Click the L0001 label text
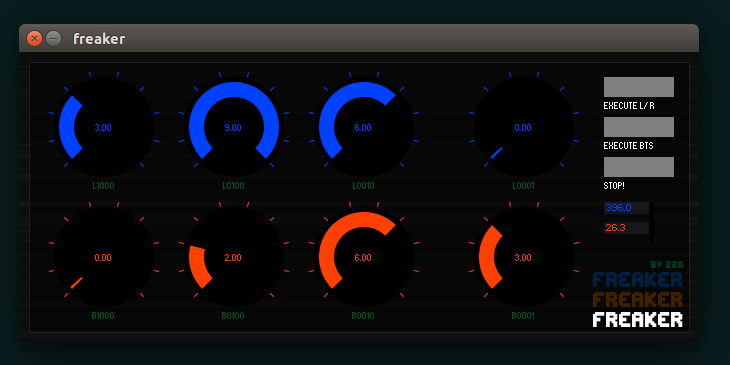 [523, 186]
